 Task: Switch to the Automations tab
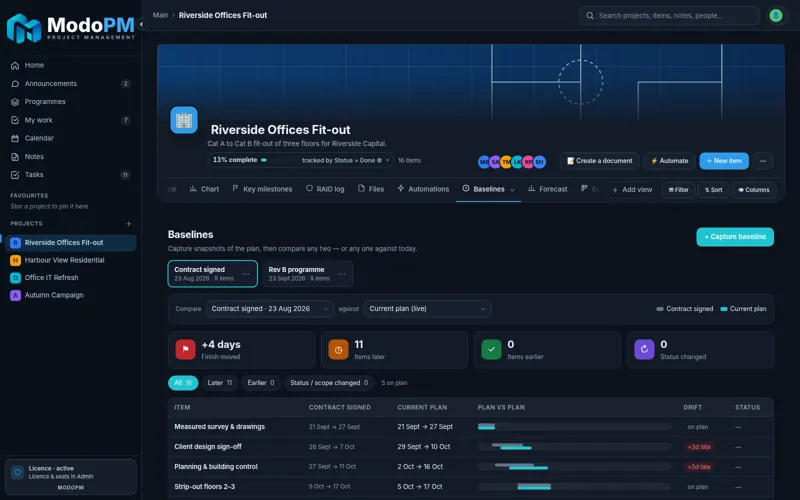pos(423,189)
